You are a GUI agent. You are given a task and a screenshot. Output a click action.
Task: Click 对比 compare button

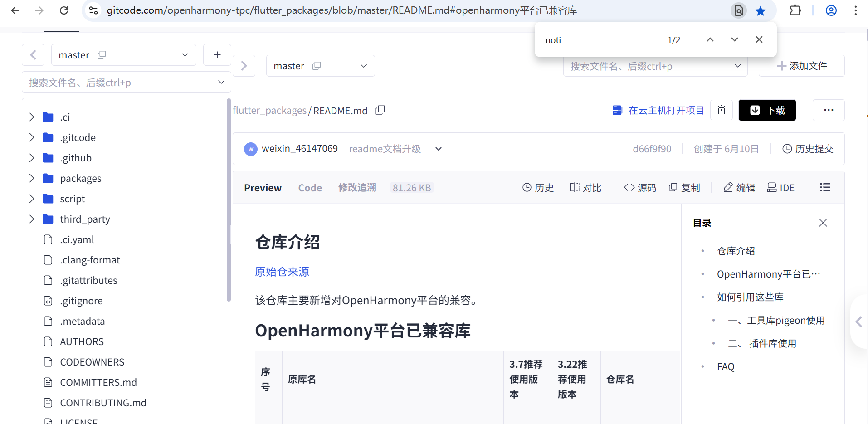[585, 188]
